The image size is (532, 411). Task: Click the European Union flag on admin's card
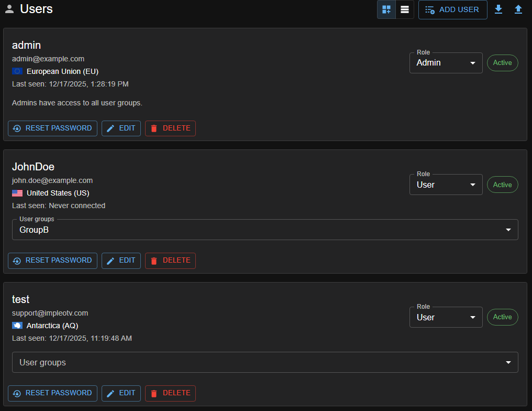click(x=17, y=71)
